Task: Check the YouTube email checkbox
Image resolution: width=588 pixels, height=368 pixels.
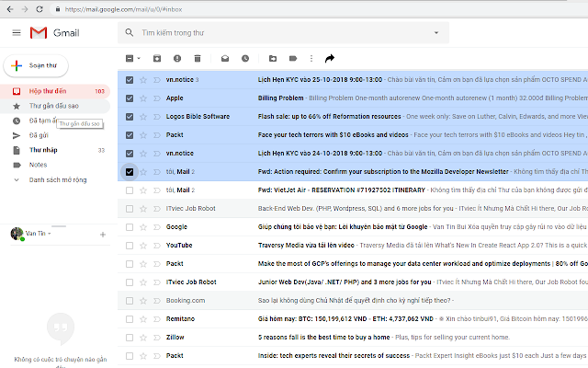Action: tap(130, 246)
